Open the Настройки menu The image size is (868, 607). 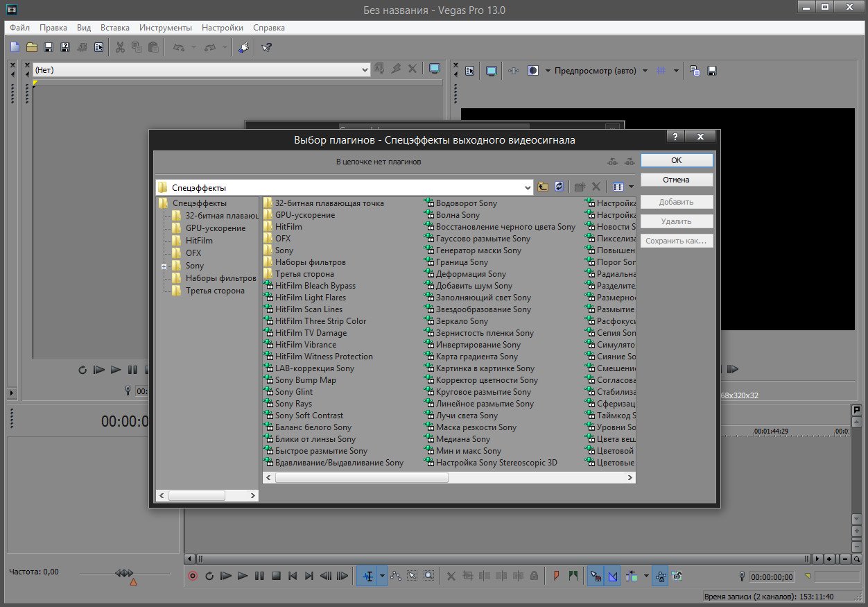(223, 28)
